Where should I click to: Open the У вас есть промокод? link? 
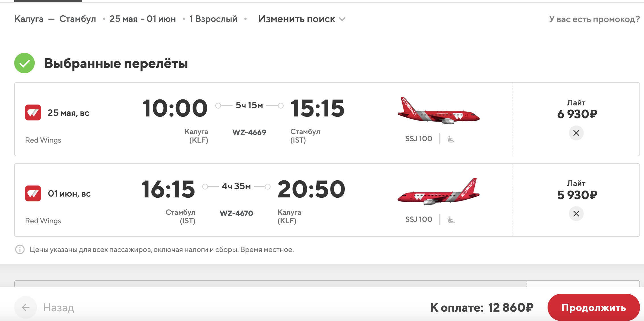click(594, 19)
